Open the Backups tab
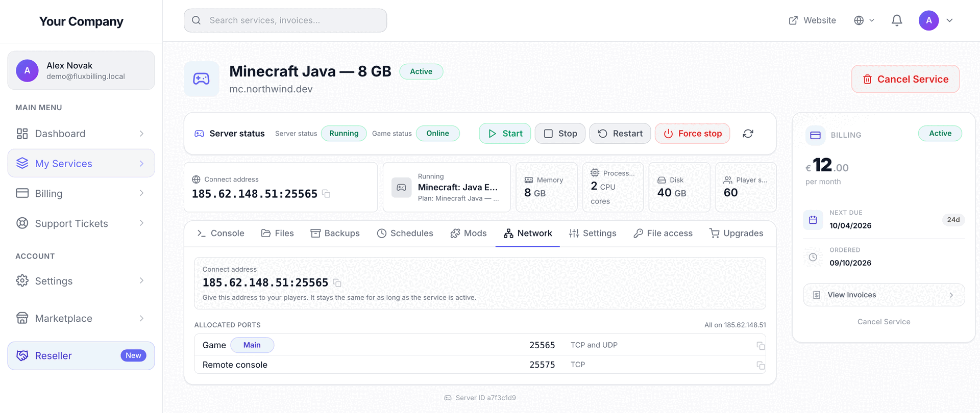Viewport: 980px width, 413px height. 335,233
